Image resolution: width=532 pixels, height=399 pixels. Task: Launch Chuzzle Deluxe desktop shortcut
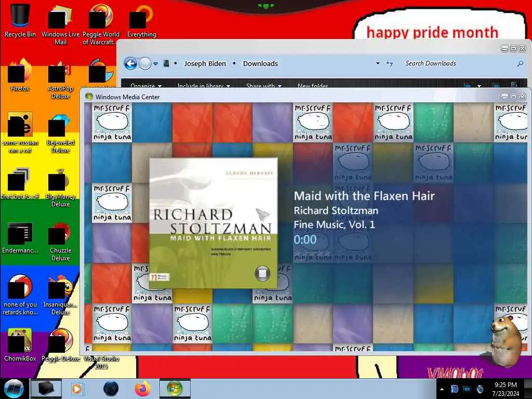60,241
